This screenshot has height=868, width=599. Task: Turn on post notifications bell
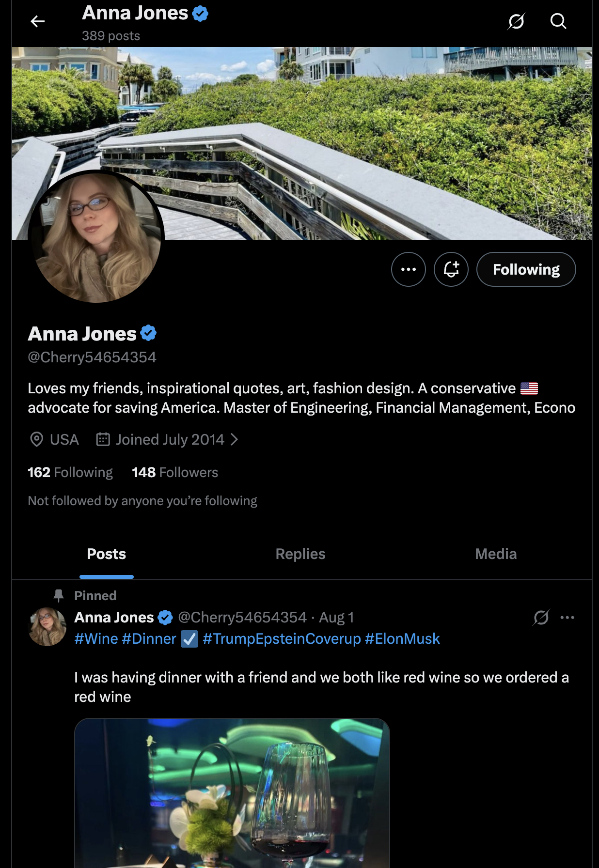point(451,269)
